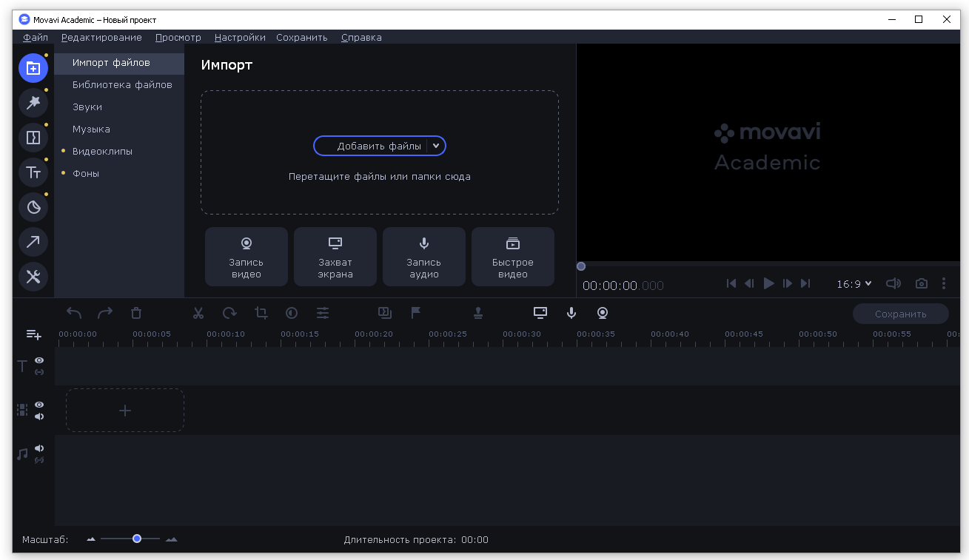Viewport: 969px width, 560px height.
Task: Add a marker with the flag icon
Action: 416,313
